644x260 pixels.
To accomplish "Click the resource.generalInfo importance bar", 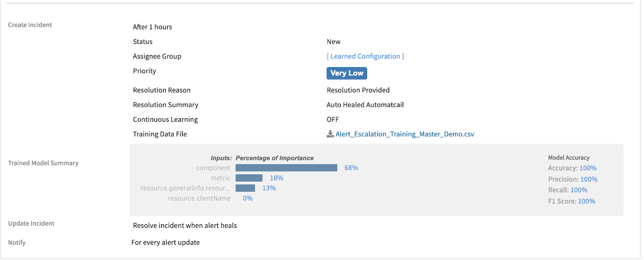I will [x=245, y=188].
